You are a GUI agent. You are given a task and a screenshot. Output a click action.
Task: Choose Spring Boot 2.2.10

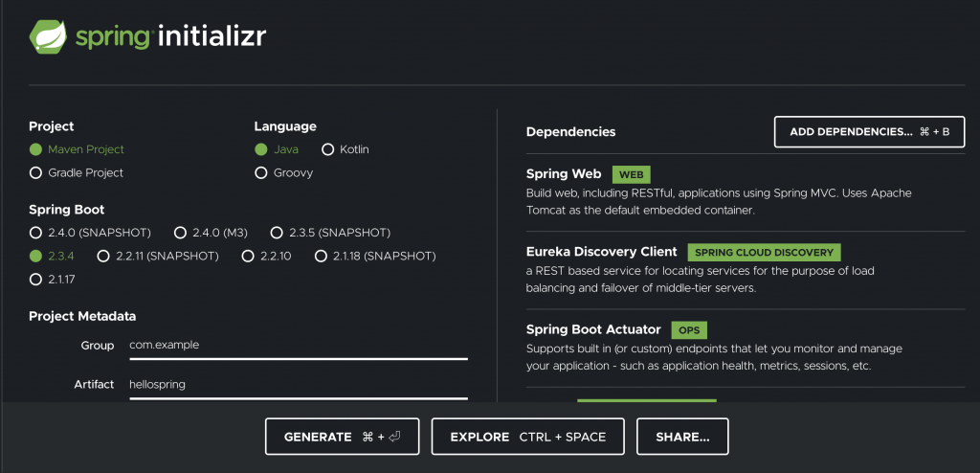pos(248,257)
